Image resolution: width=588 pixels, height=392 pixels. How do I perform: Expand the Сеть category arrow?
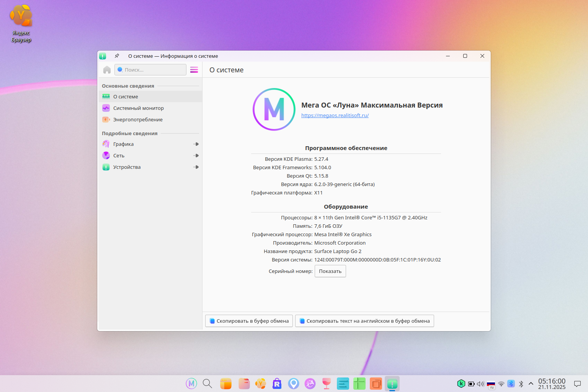pyautogui.click(x=196, y=156)
